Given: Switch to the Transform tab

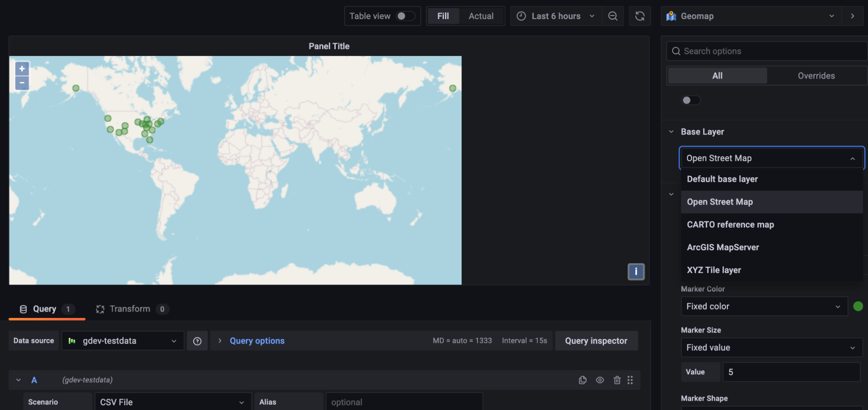Looking at the screenshot, I should [130, 309].
